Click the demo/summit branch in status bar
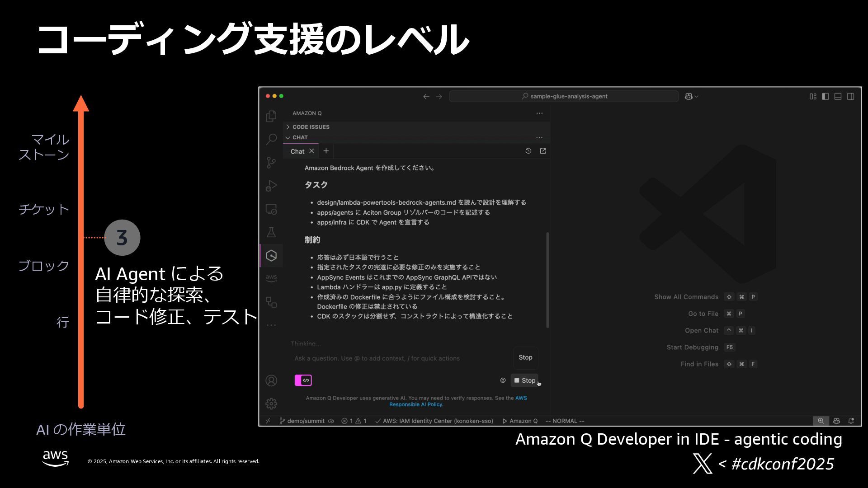This screenshot has height=488, width=868. (x=302, y=421)
